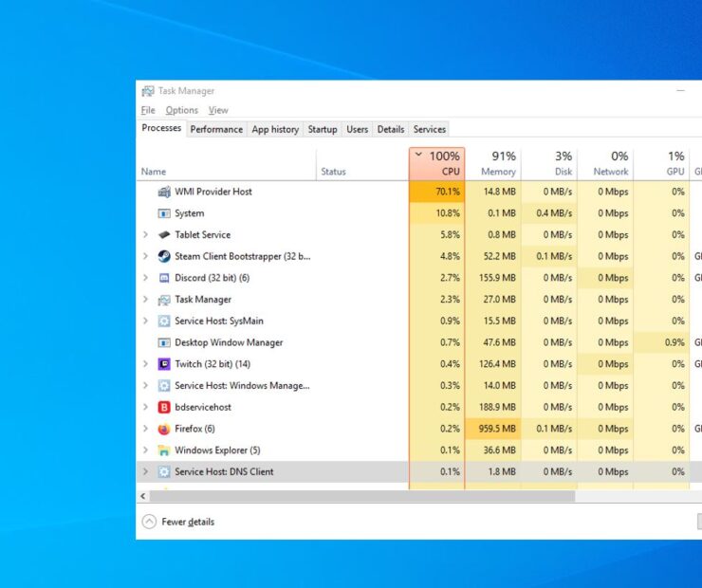Select the WMI Provider Host 70.1% CPU cell
The image size is (702, 588).
coord(437,192)
